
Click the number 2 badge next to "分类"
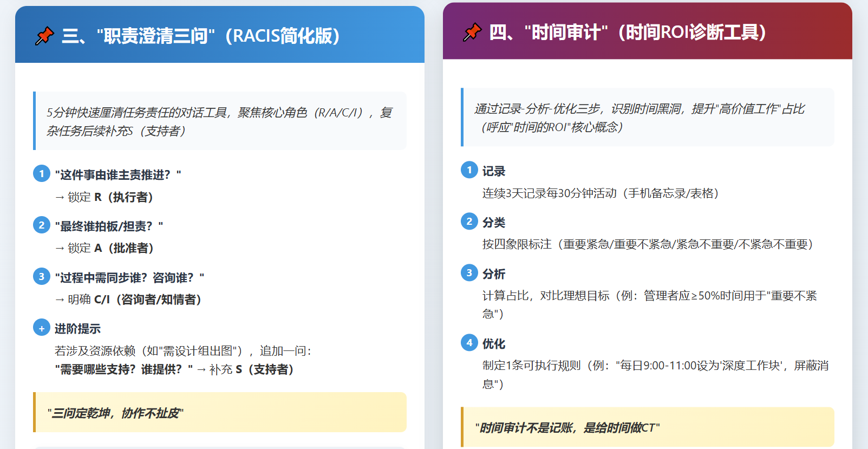tap(469, 222)
